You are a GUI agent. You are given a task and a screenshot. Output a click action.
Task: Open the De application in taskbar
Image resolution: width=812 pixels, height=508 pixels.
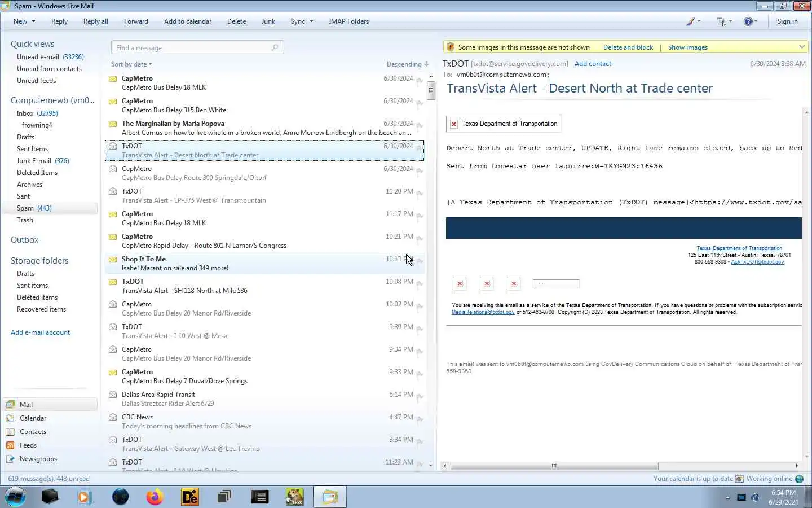point(190,497)
